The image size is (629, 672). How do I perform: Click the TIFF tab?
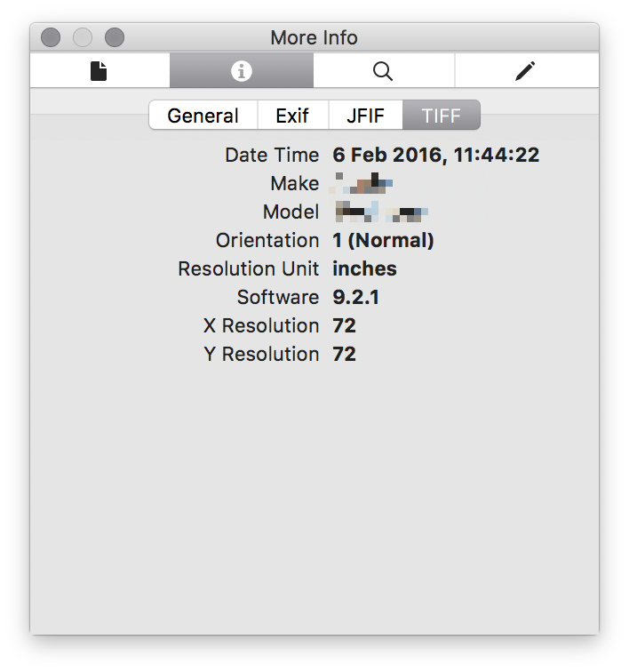pyautogui.click(x=442, y=116)
